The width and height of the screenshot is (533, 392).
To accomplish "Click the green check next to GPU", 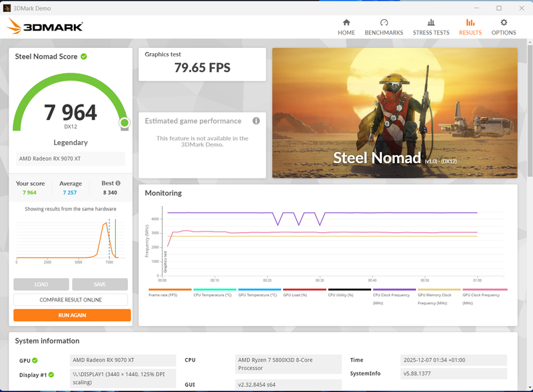I will coord(35,361).
